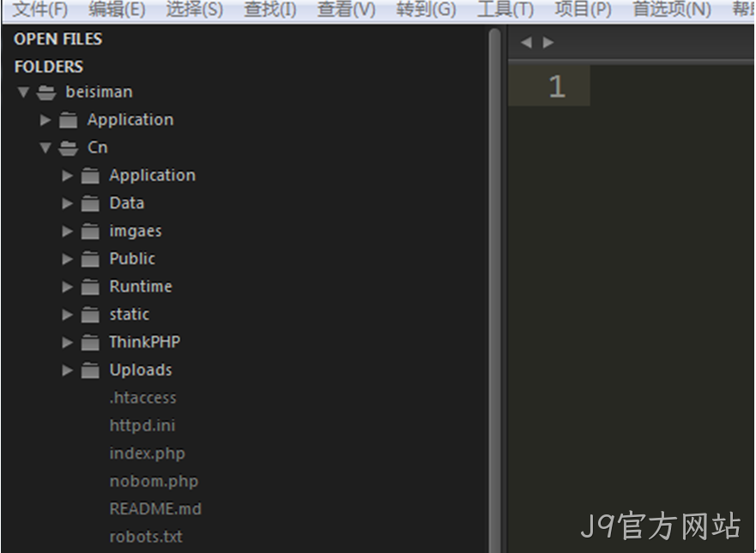Screen dimensions: 756x553
Task: Collapse the beisiman root folder
Action: pyautogui.click(x=23, y=92)
